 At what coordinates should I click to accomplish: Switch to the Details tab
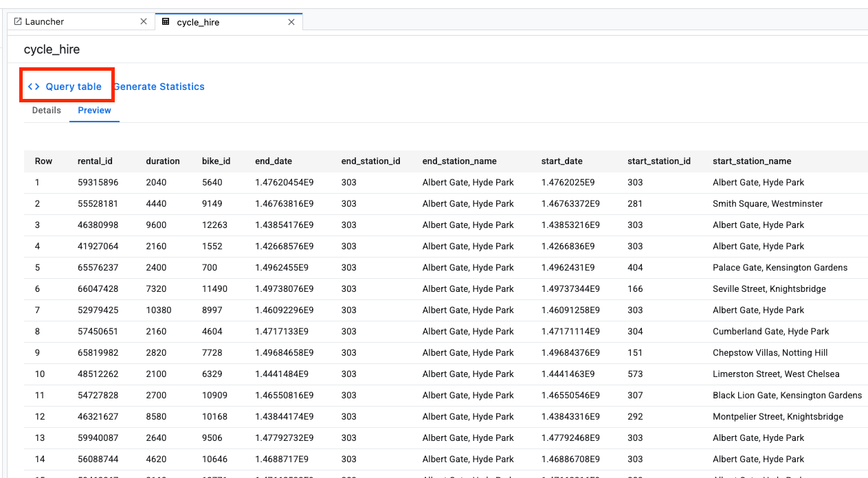point(46,110)
